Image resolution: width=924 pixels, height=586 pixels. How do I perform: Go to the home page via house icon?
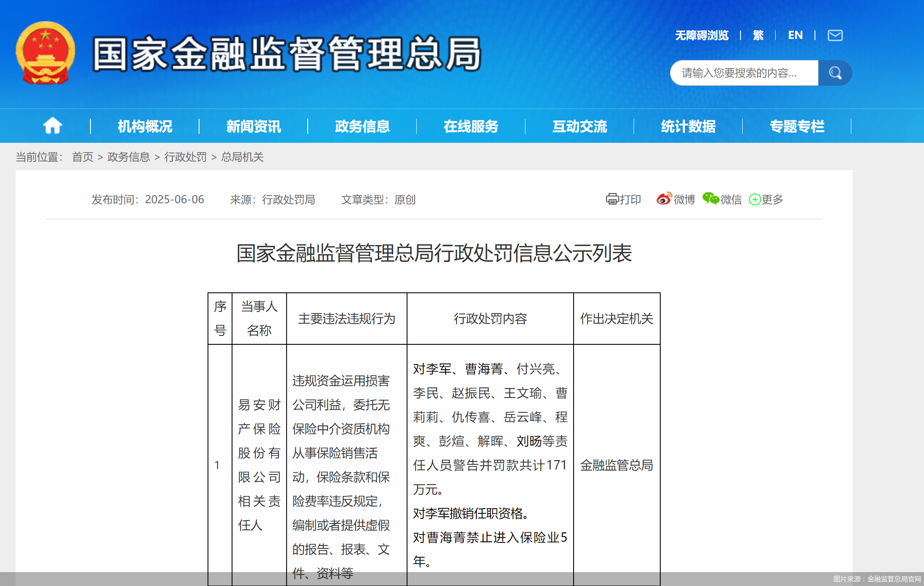click(52, 126)
